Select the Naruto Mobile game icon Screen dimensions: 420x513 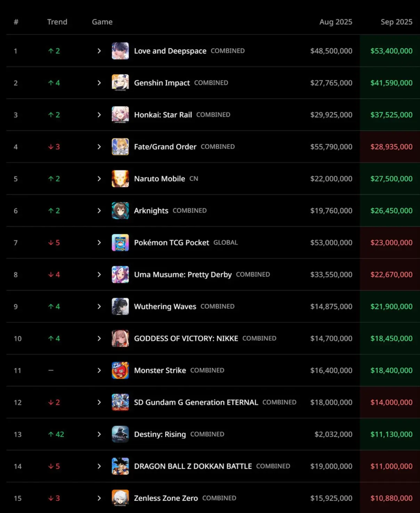coord(120,179)
